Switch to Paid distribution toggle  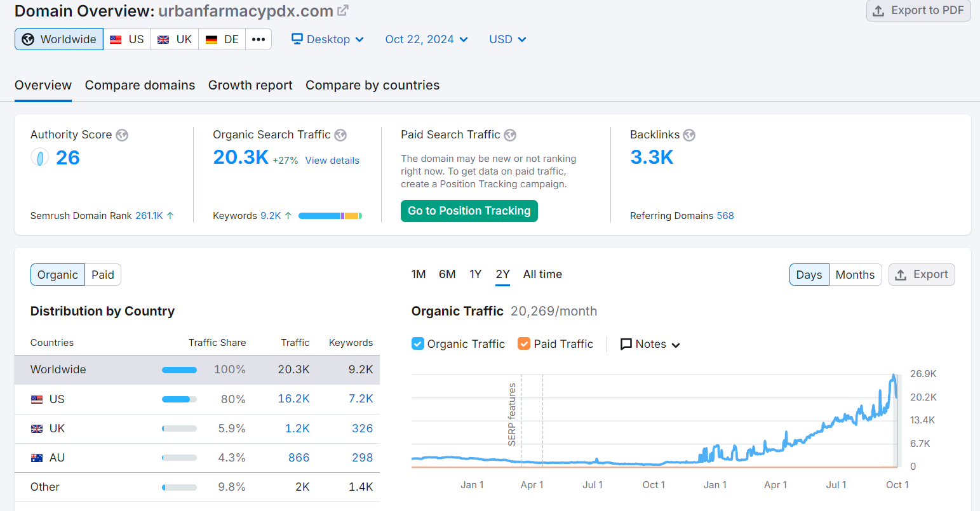click(103, 275)
